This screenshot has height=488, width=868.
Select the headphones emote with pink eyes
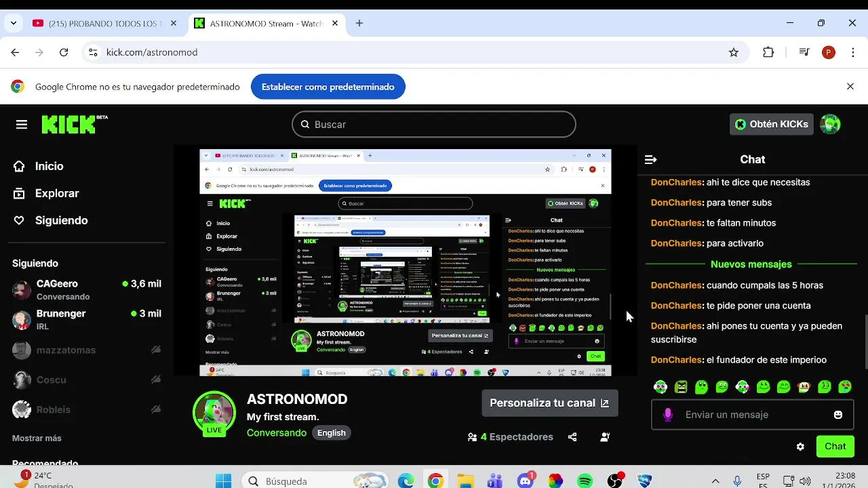pos(660,387)
